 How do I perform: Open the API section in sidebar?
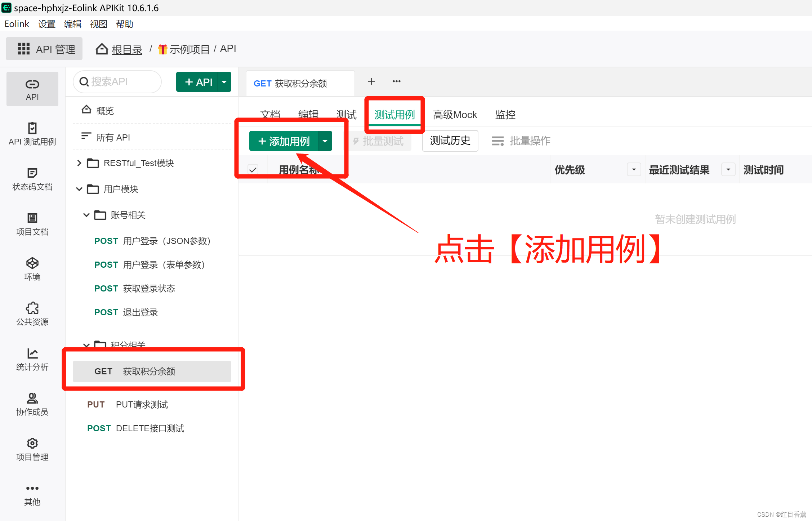pyautogui.click(x=32, y=89)
